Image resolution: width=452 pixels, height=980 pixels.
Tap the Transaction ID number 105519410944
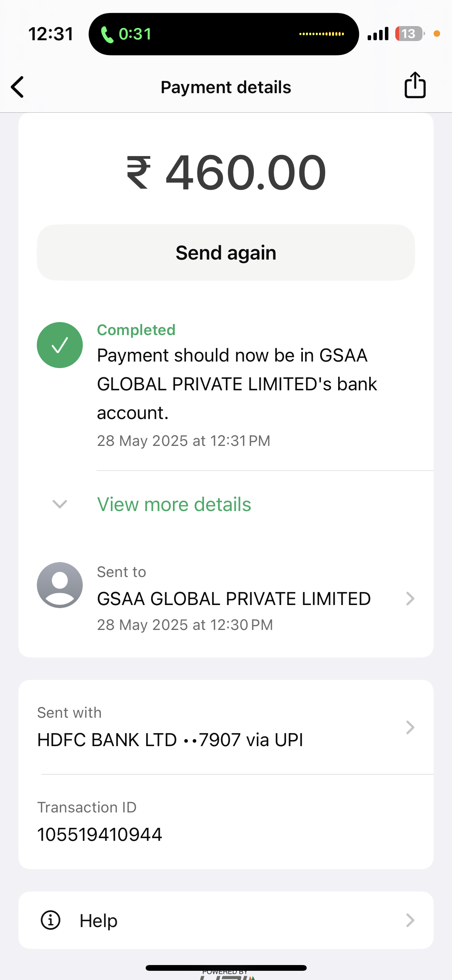coord(100,835)
